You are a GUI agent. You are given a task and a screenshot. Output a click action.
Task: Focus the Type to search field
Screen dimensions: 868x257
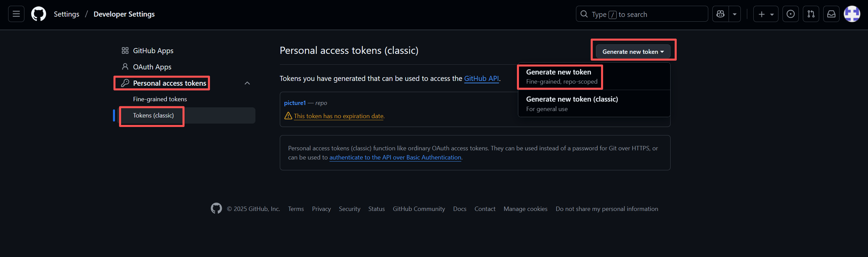click(642, 14)
